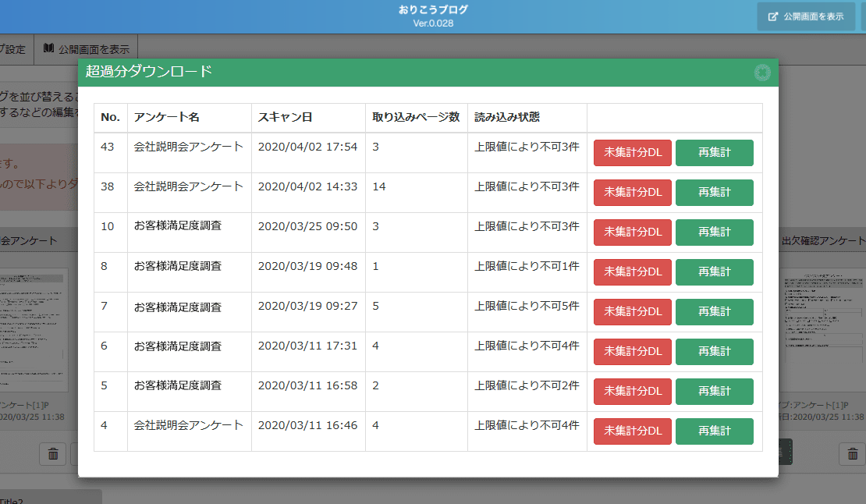The image size is (866, 504).
Task: Click the trash icon at bottom right
Action: pos(852,453)
